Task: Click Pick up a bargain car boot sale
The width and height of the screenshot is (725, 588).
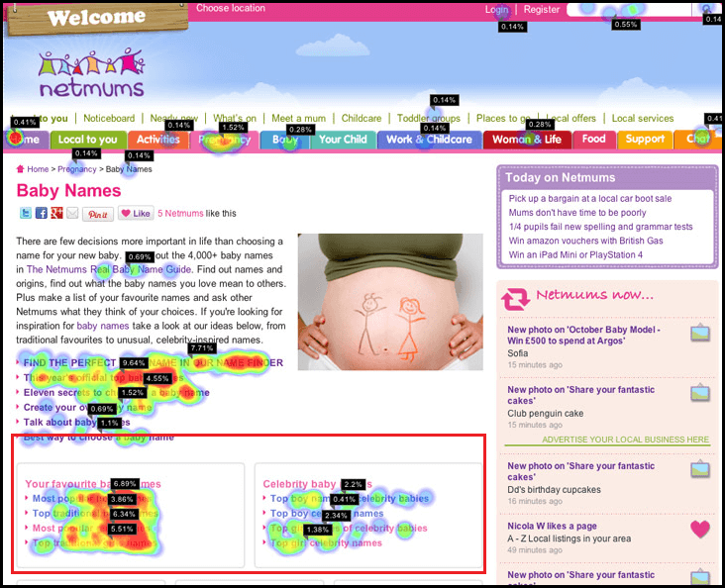Action: tap(590, 198)
